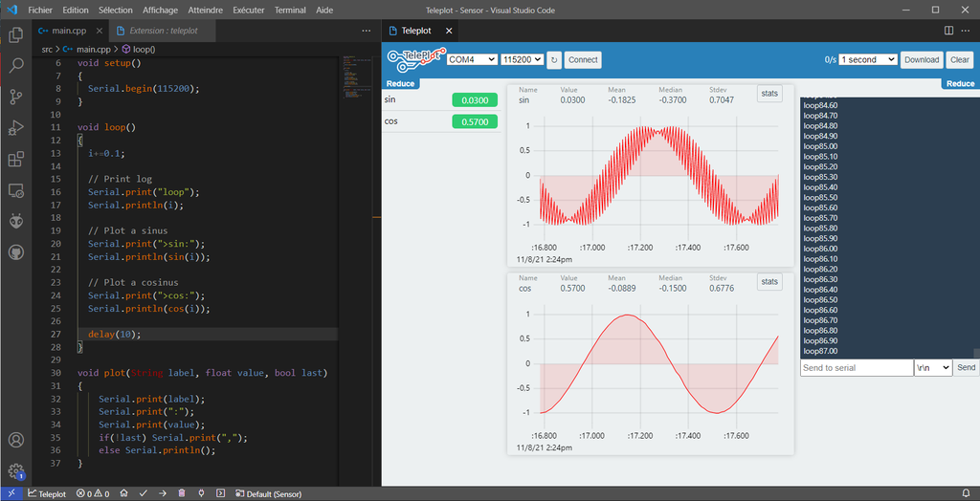
Task: Open notifications bell in status bar
Action: coord(967,493)
